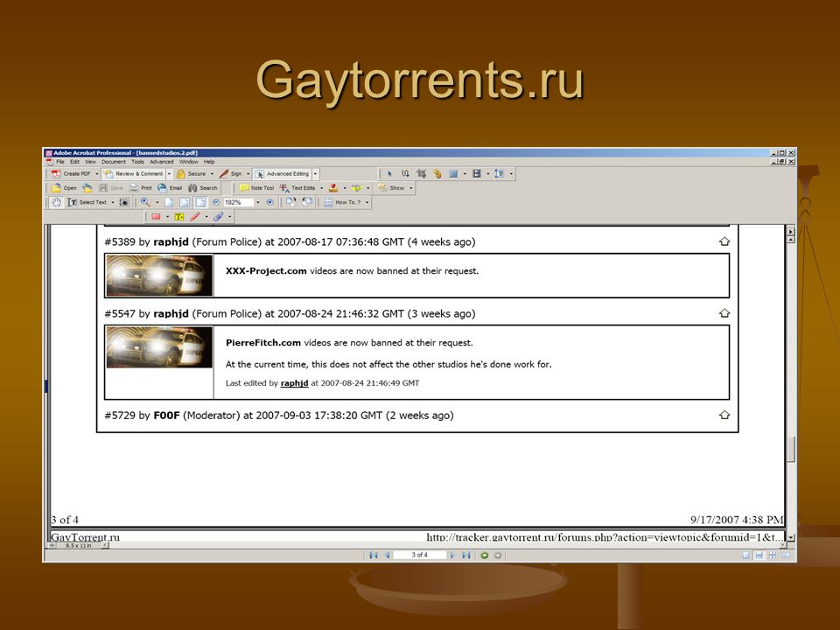Select the Stamp tool icon

coord(333,188)
